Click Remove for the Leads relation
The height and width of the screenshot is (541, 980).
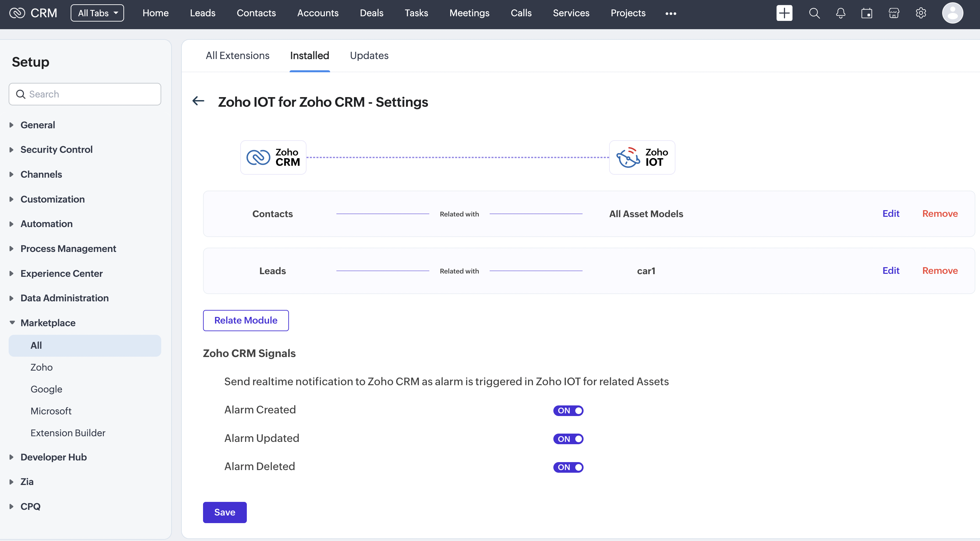940,271
